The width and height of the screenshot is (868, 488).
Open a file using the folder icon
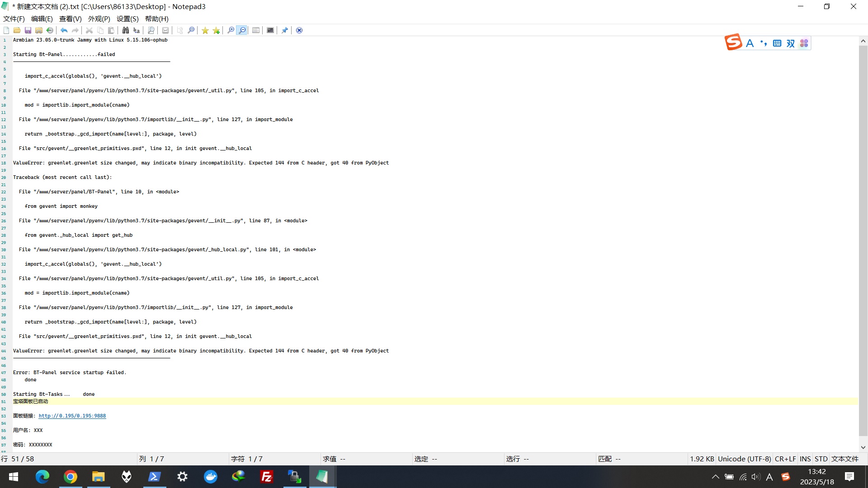click(x=17, y=30)
